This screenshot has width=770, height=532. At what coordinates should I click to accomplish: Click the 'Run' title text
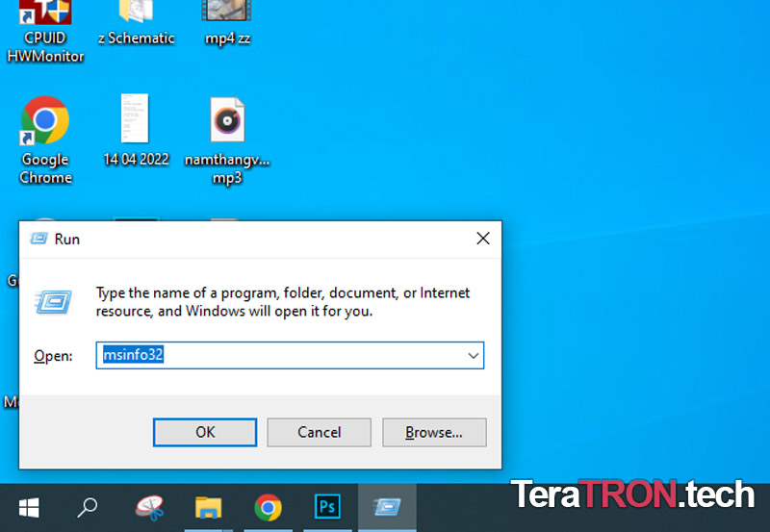point(66,239)
